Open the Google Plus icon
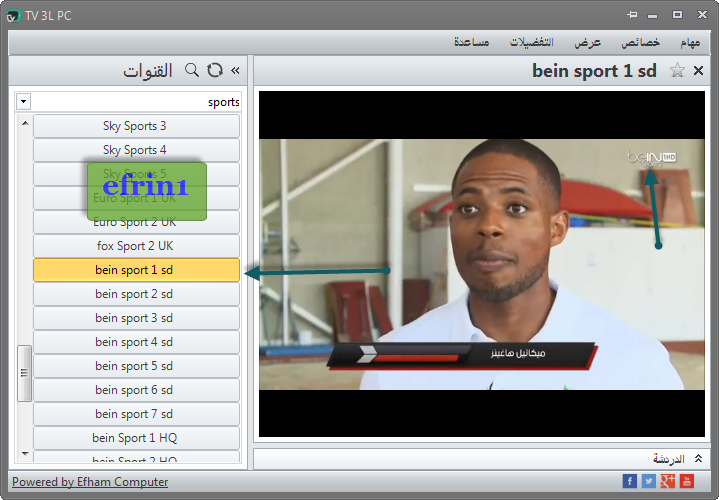Viewport: 719px width, 500px height. point(668,481)
